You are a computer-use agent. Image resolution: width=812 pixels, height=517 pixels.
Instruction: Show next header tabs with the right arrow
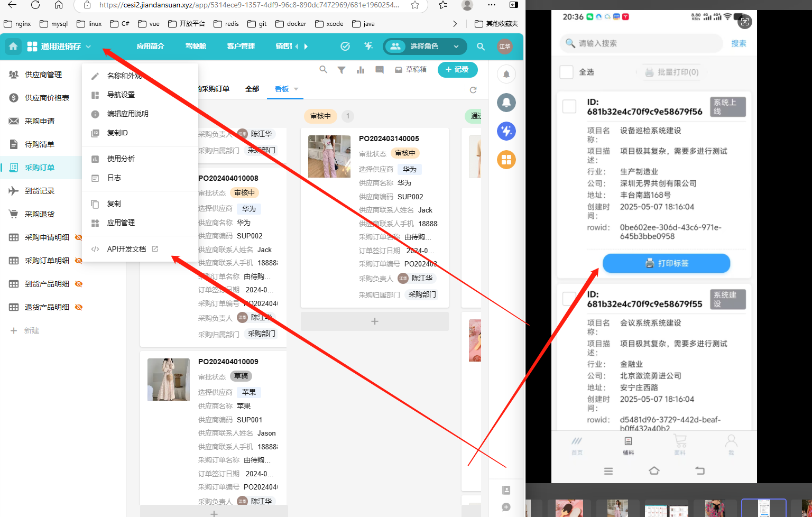[x=306, y=47]
